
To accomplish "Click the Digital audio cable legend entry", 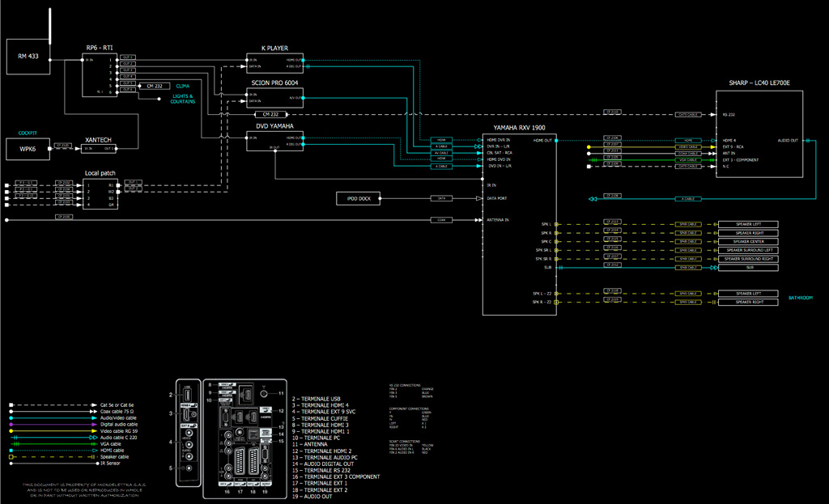I will point(119,424).
